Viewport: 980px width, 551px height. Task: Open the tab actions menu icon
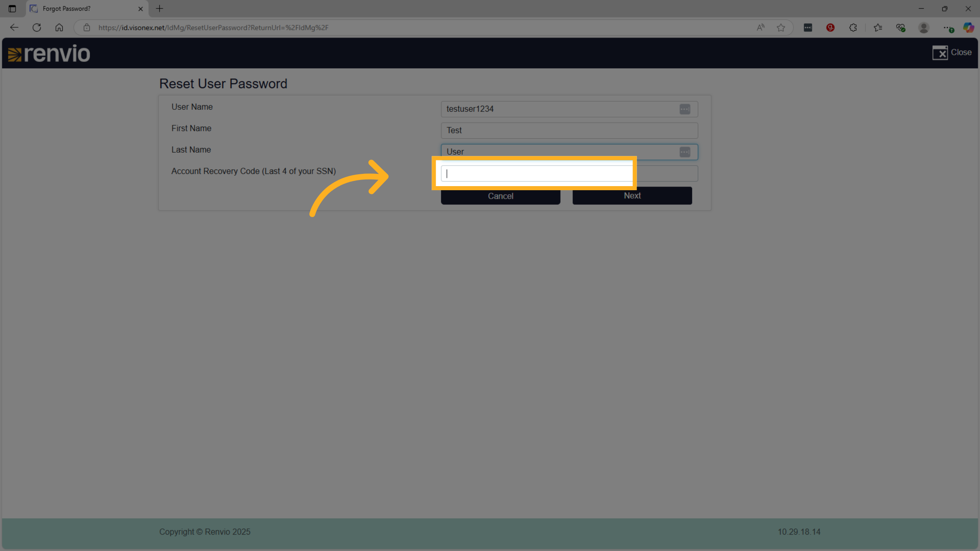(x=12, y=9)
